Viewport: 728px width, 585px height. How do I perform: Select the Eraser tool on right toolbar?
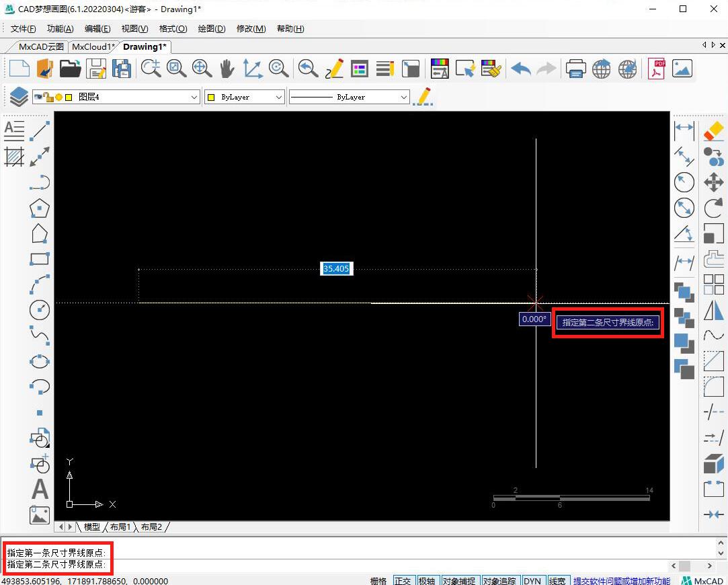(713, 130)
